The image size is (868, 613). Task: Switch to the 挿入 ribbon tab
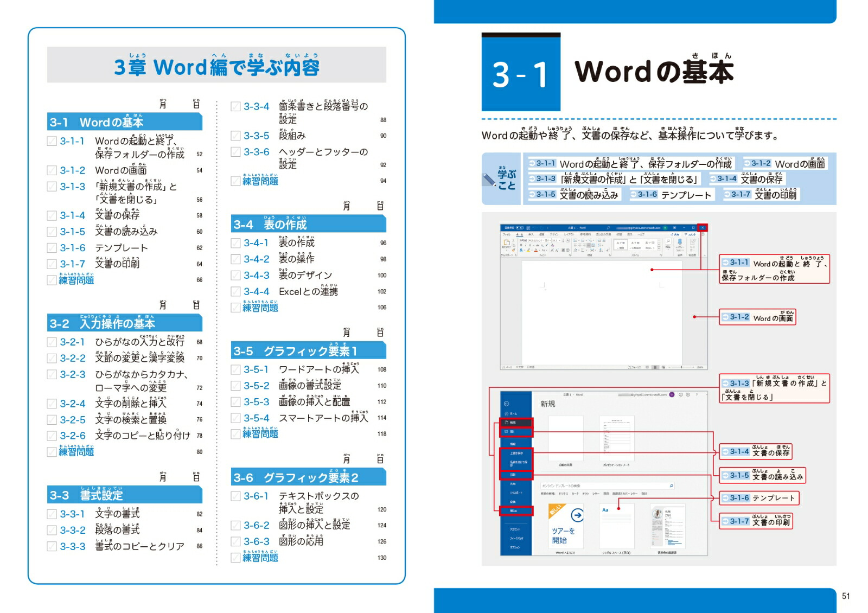[x=531, y=234]
